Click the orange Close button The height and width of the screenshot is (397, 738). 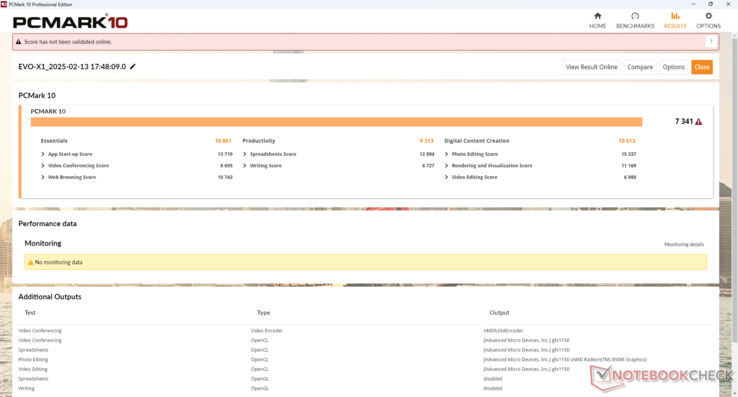[702, 67]
